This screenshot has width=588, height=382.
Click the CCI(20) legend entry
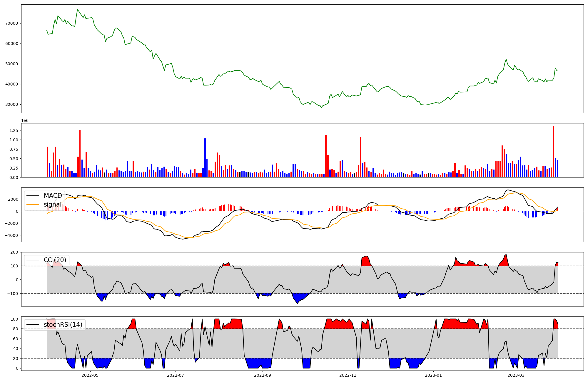tap(55, 260)
